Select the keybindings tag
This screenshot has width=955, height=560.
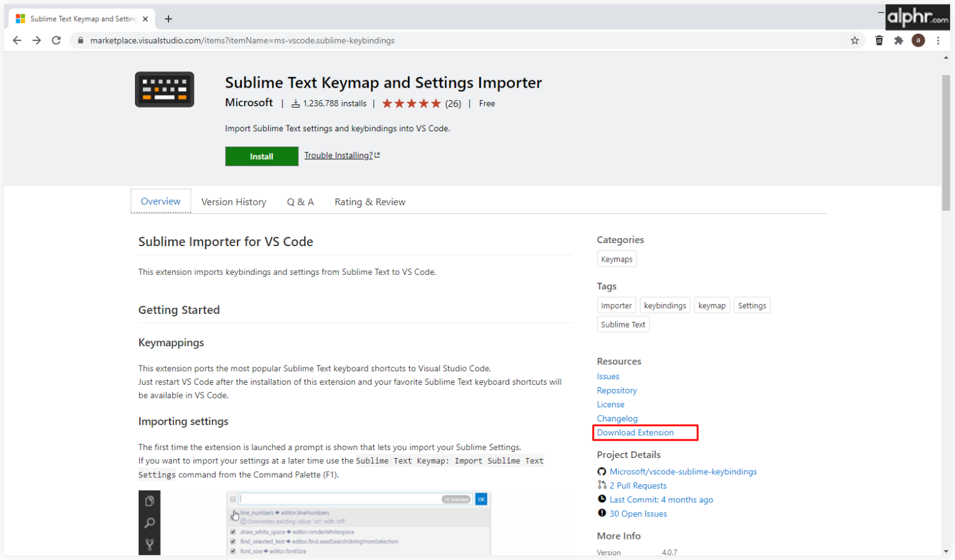click(665, 305)
